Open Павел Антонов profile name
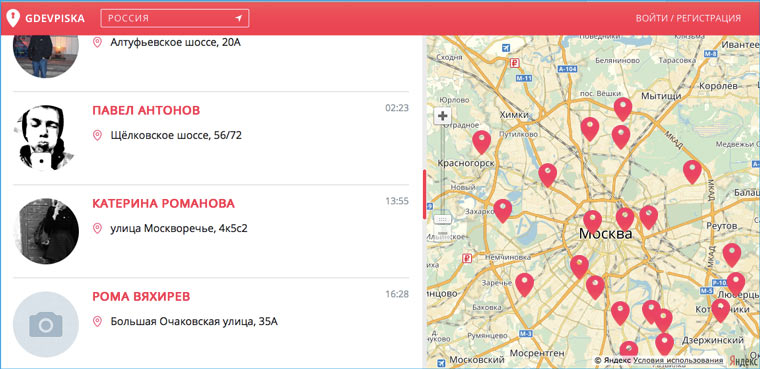This screenshot has height=369, width=760. (146, 111)
